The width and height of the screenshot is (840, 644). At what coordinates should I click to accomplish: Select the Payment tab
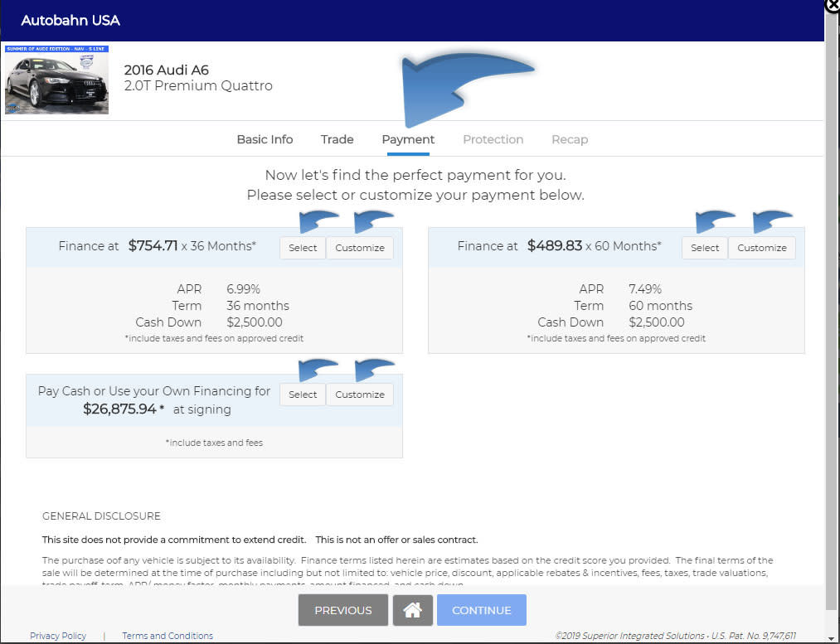coord(408,139)
